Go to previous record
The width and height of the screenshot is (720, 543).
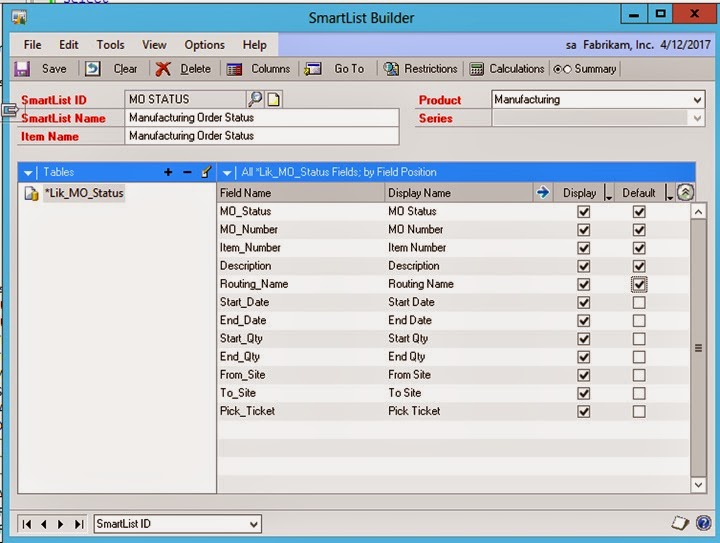[x=44, y=524]
